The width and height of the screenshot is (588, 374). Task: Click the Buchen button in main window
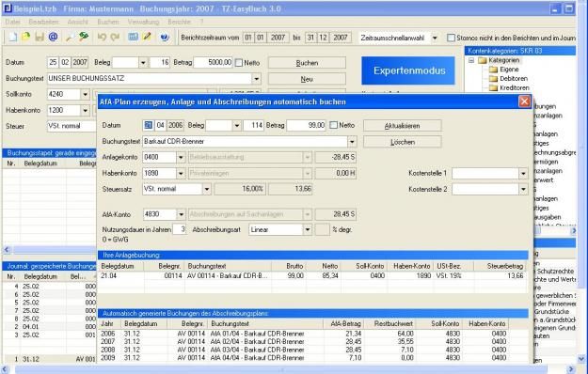(x=307, y=63)
